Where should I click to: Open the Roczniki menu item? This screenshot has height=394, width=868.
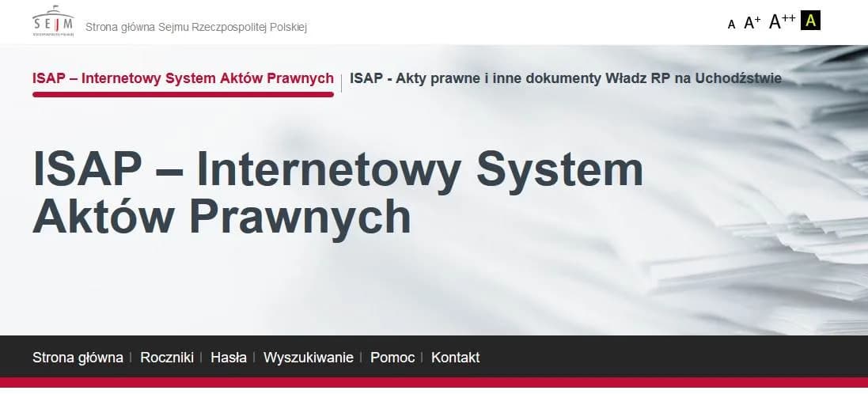click(167, 357)
